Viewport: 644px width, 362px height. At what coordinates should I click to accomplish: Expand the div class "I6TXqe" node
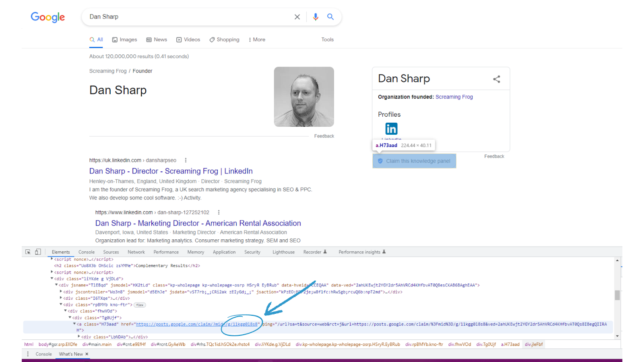tap(61, 298)
